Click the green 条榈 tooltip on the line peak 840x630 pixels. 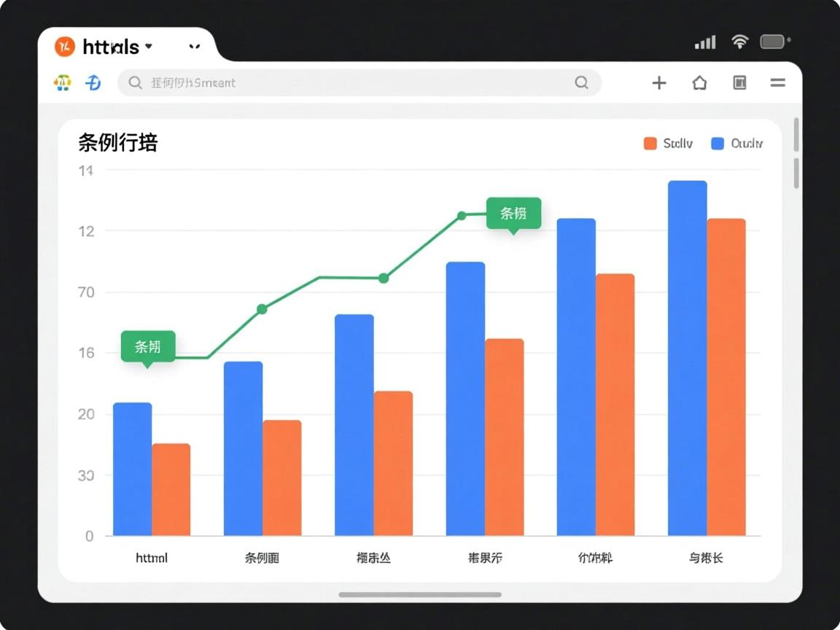click(x=513, y=212)
